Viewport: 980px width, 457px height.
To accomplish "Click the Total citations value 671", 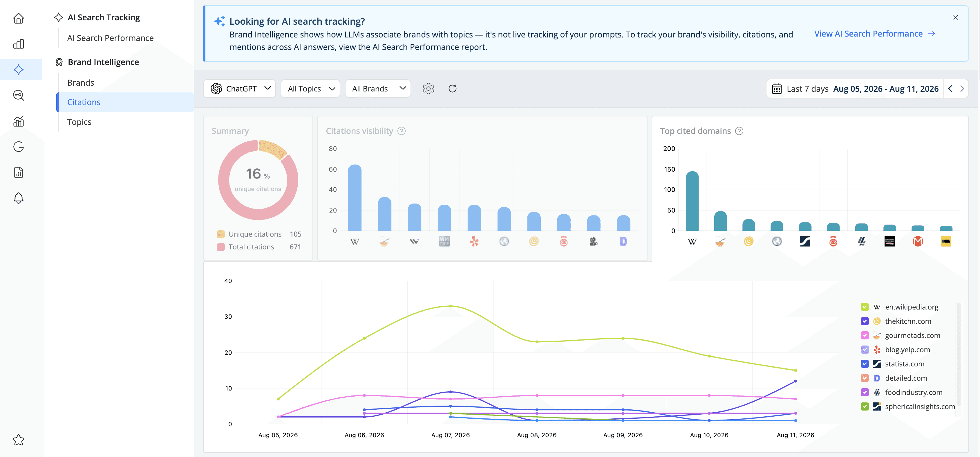I will 295,247.
